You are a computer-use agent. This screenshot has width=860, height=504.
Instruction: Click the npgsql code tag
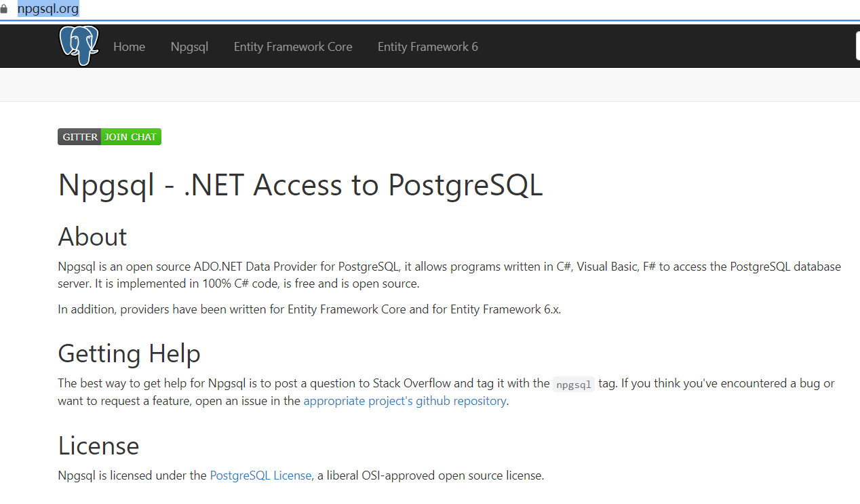574,385
